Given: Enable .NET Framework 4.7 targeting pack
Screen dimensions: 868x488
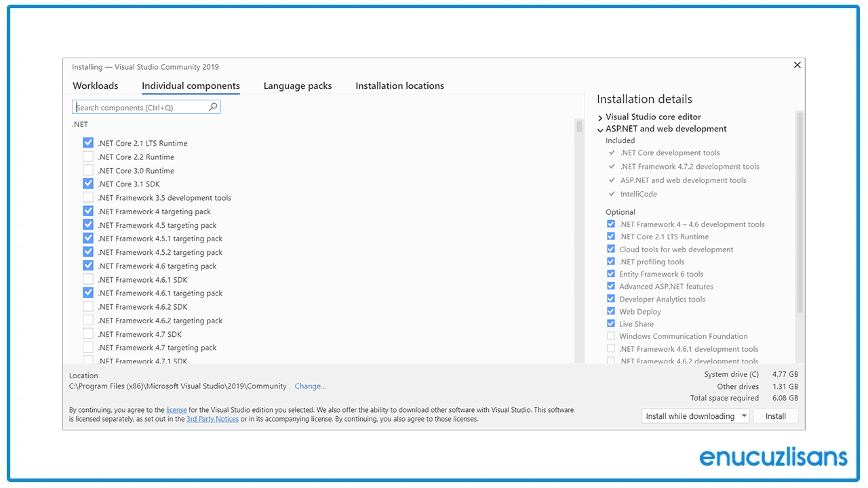Looking at the screenshot, I should tap(88, 347).
